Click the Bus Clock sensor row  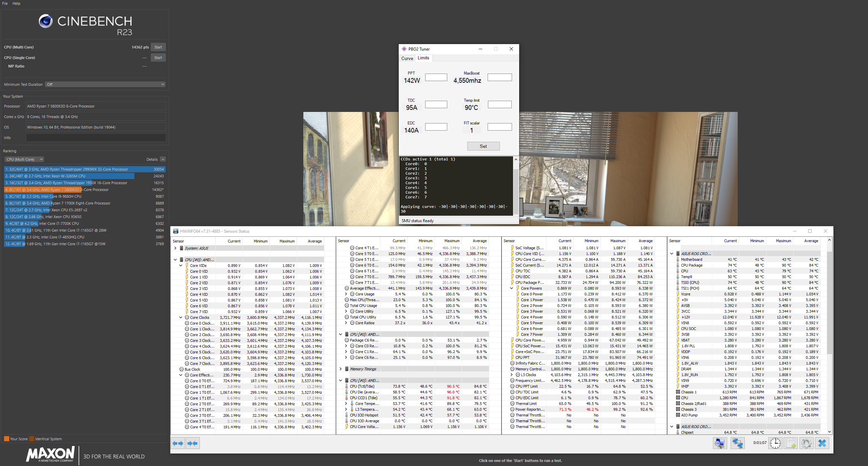click(248, 369)
